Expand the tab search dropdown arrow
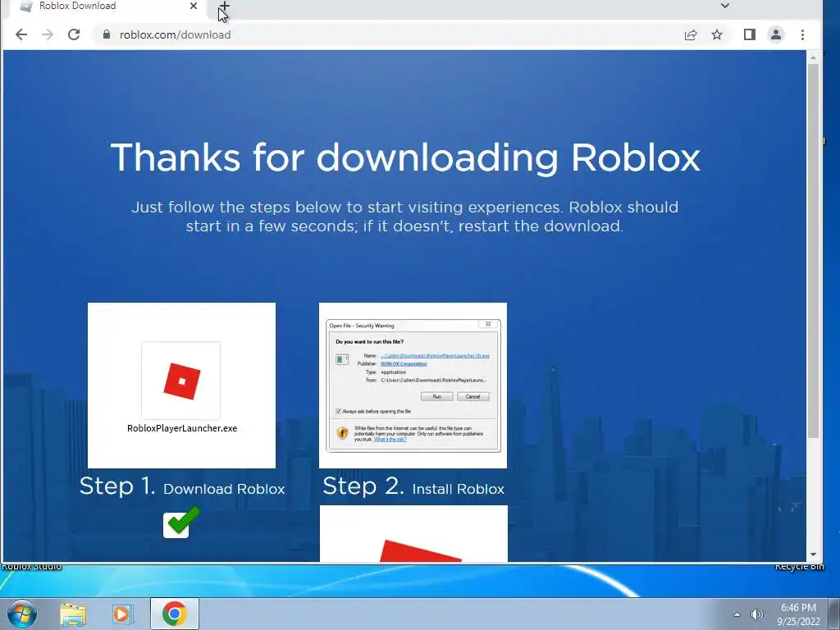Screen dimensions: 840x630 [x=725, y=6]
